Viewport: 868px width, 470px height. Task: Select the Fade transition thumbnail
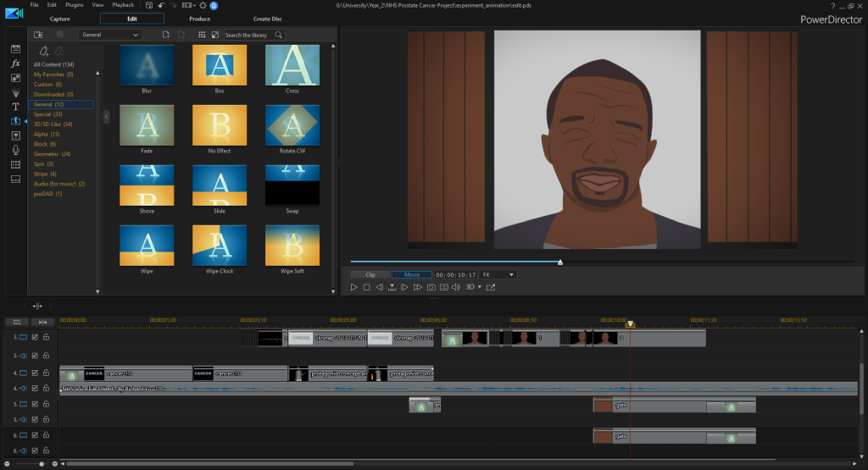click(147, 125)
